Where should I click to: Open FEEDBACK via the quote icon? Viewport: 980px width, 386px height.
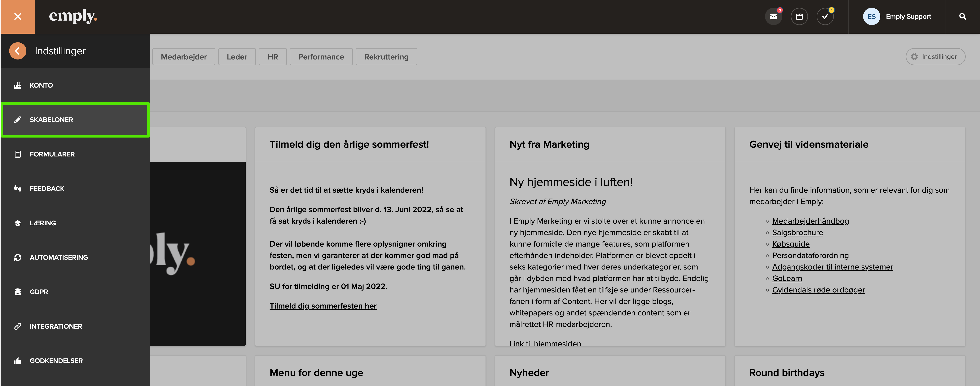47,188
